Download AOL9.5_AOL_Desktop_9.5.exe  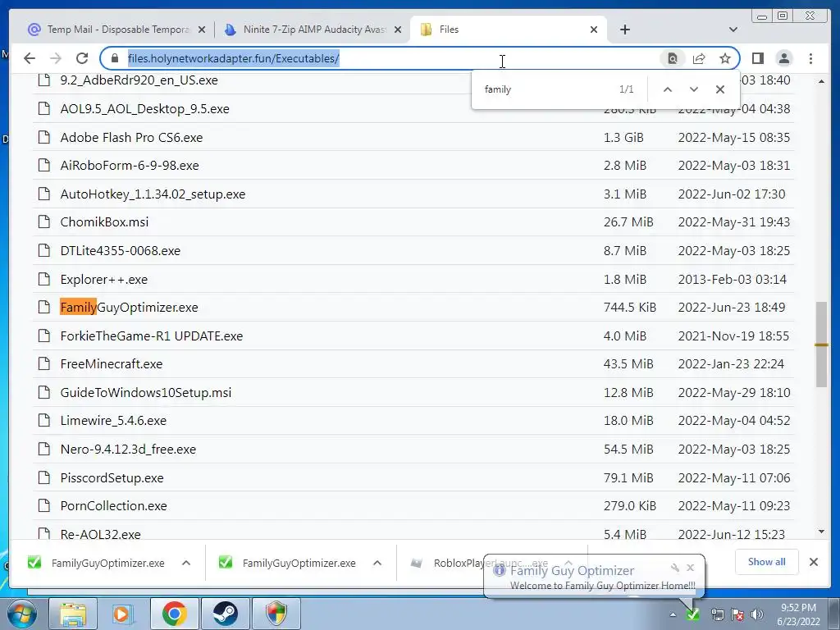(x=144, y=109)
